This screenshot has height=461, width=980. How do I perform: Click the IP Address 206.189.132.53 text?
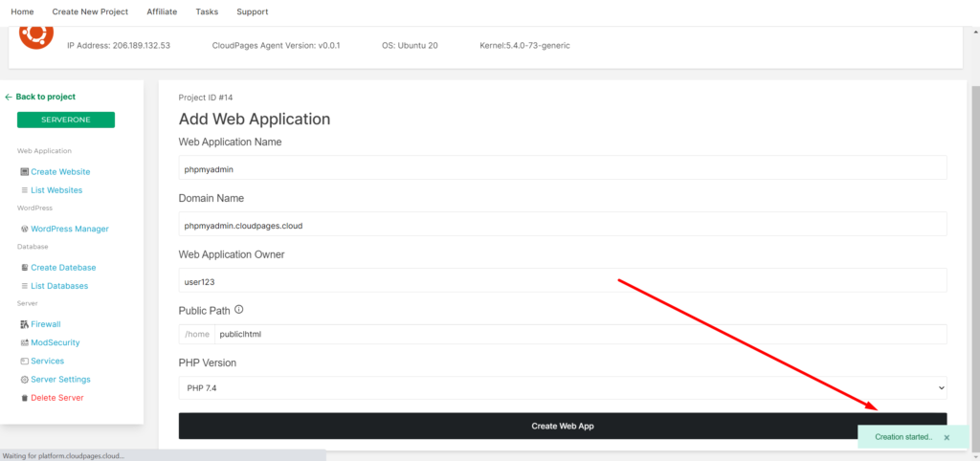(119, 46)
